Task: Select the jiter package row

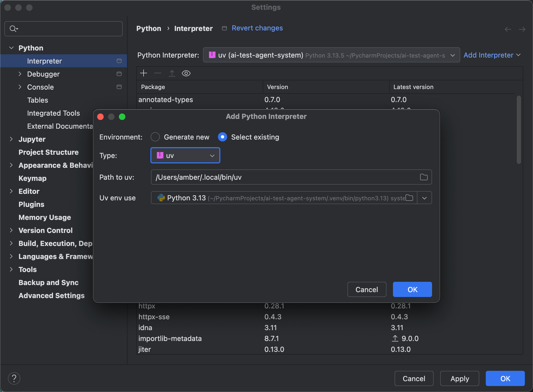Action: 326,349
